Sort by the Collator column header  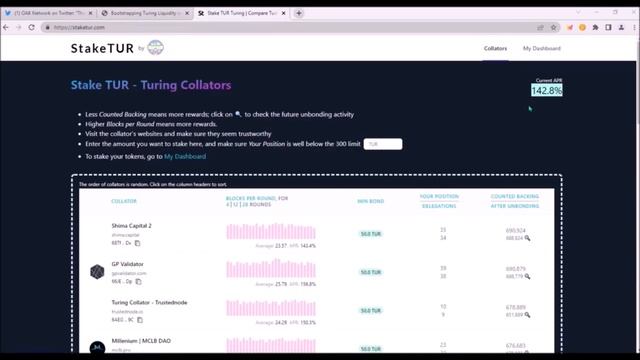124,201
